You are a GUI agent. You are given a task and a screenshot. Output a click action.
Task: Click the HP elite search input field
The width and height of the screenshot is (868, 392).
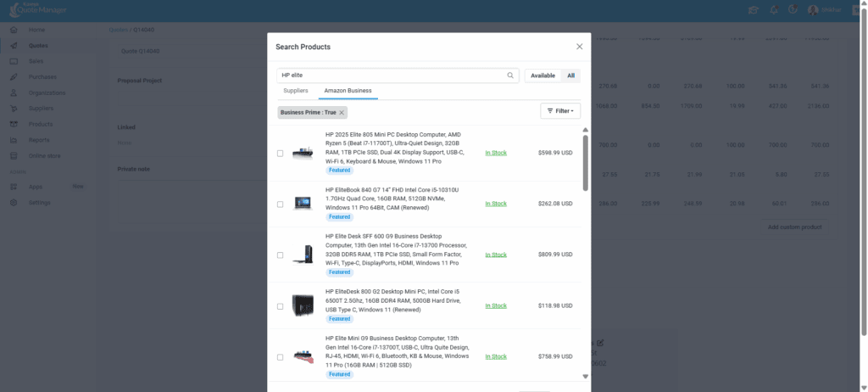point(390,76)
